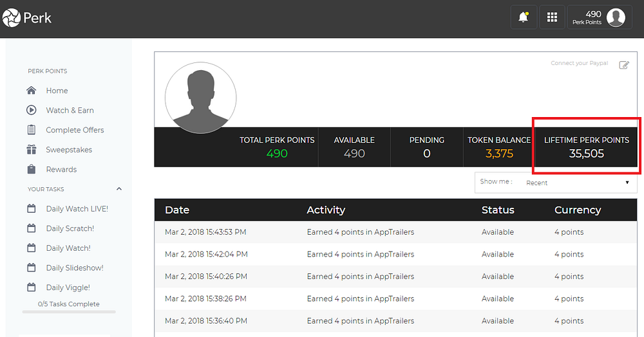The height and width of the screenshot is (337, 644).
Task: Click the Sweepstakes gift icon
Action: coord(32,150)
